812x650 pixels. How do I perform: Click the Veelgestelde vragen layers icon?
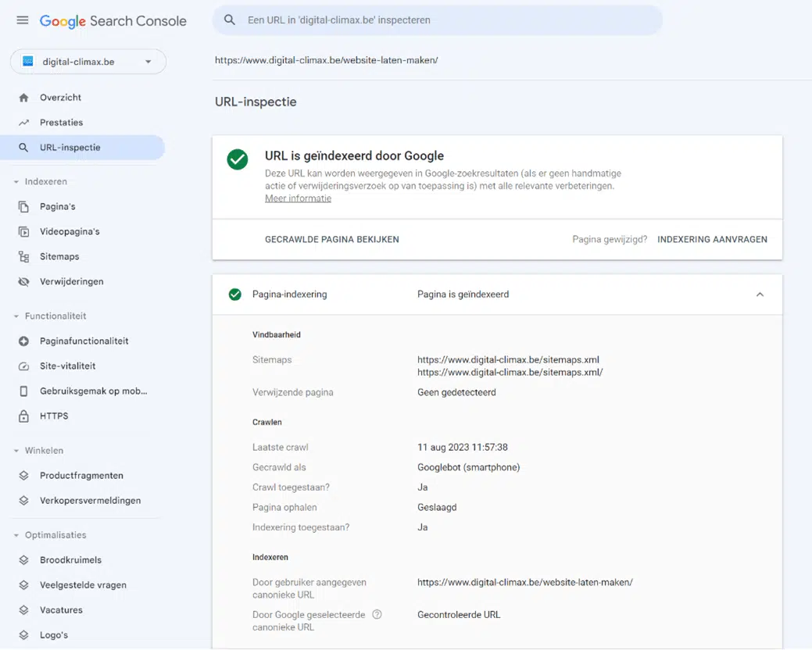point(23,585)
